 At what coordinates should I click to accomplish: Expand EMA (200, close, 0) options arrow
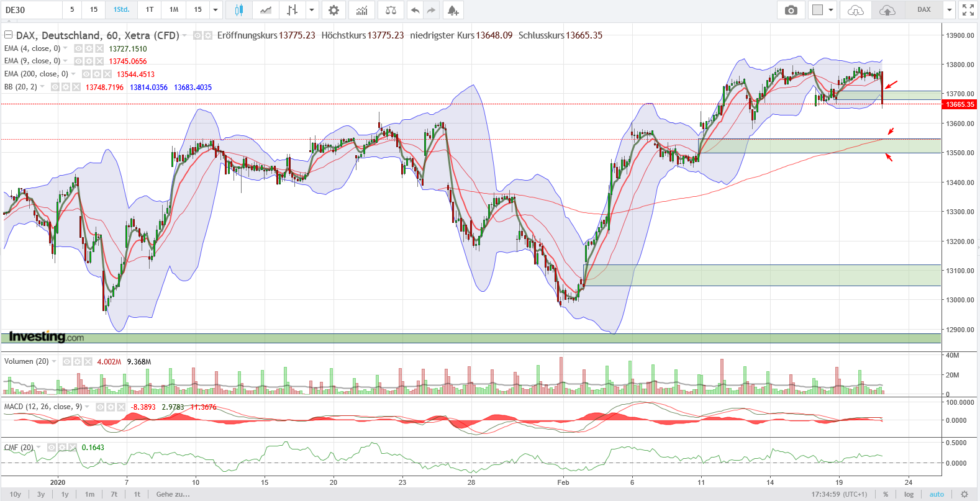point(73,74)
